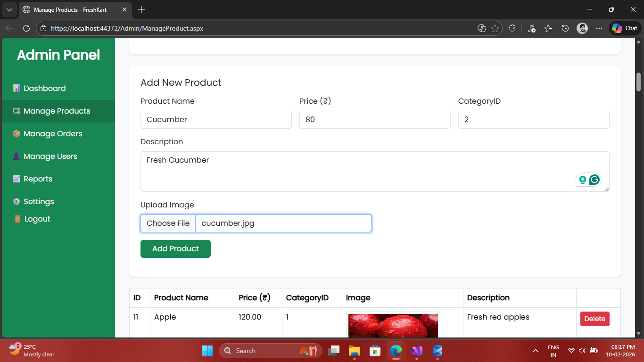Open tab actions menu chevron

coord(9,9)
